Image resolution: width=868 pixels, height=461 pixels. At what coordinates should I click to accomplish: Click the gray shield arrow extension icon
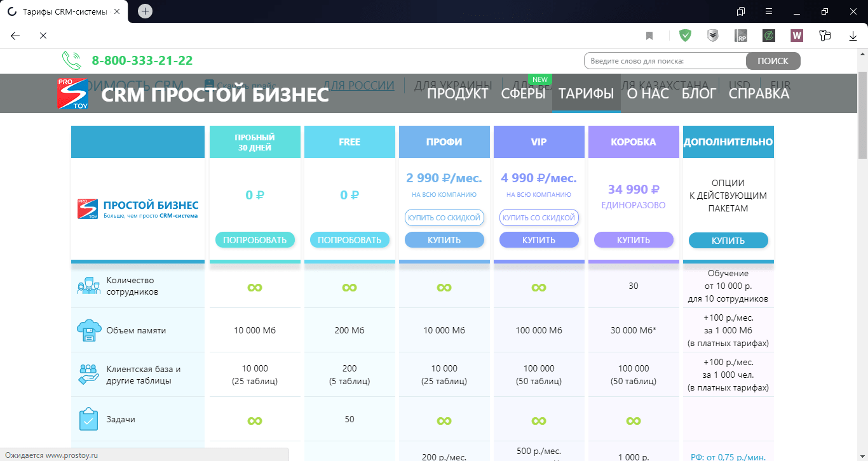point(713,36)
